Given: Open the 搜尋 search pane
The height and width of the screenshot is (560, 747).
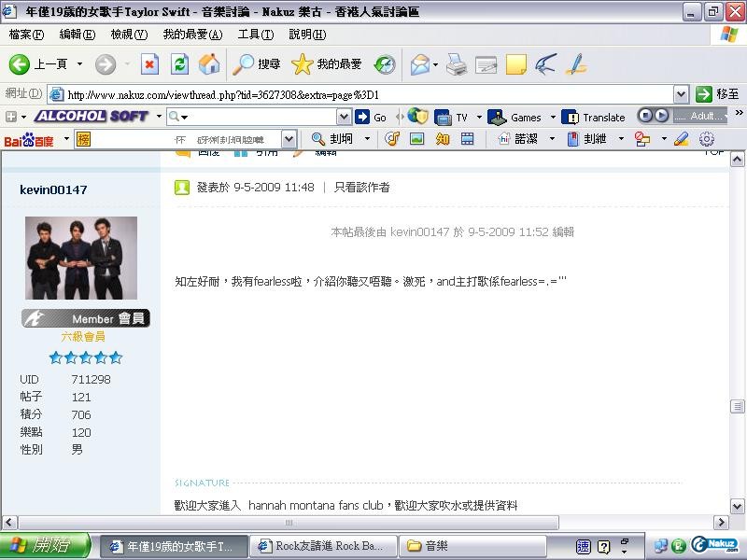Looking at the screenshot, I should pyautogui.click(x=257, y=64).
